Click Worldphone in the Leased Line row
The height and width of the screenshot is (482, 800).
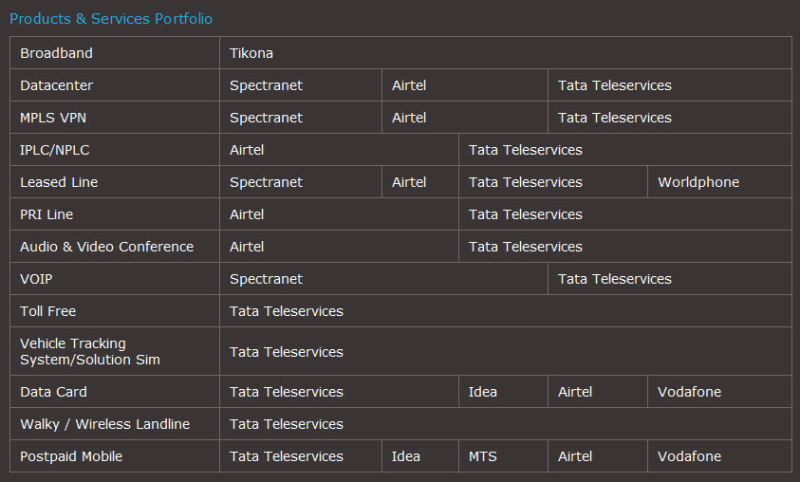pos(698,182)
